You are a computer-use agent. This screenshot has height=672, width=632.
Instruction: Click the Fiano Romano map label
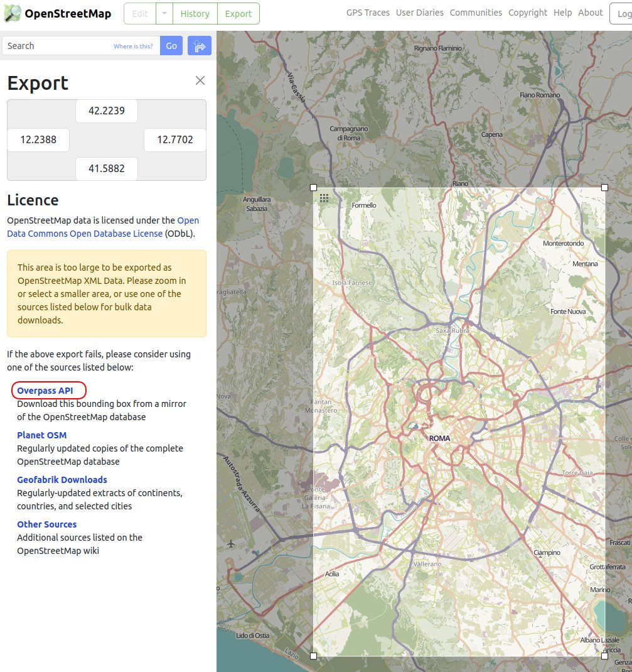pyautogui.click(x=540, y=95)
